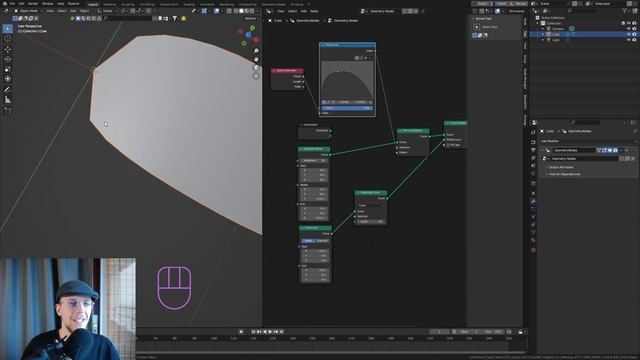Toggle the Auto Keying record button
Viewport: 640px width, 360px height.
point(241,332)
